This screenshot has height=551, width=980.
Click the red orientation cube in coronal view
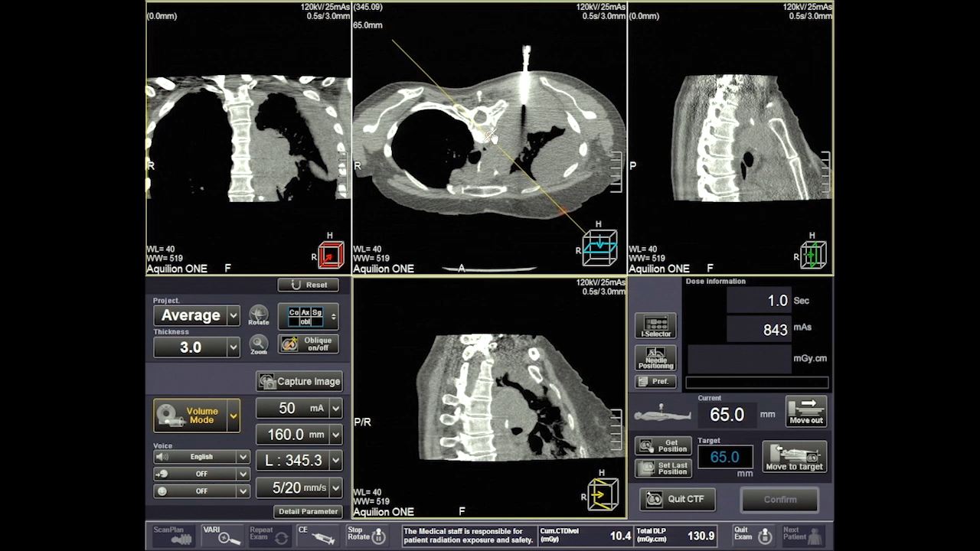(x=331, y=255)
